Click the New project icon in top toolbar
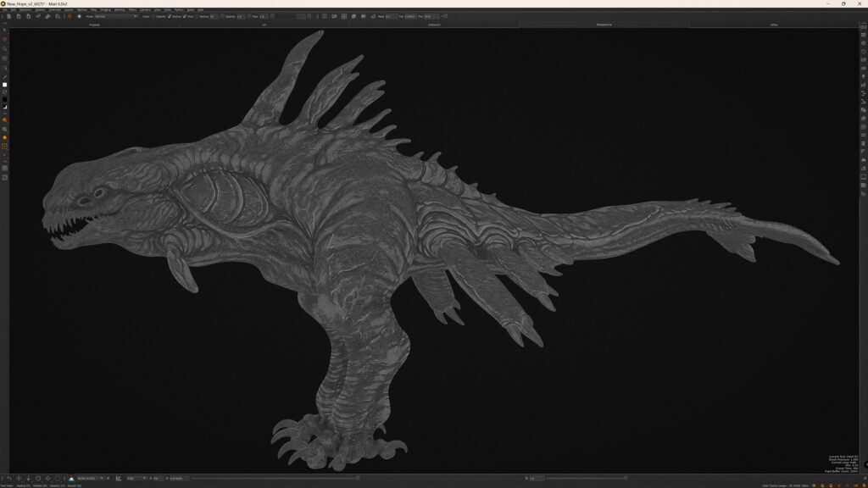 click(x=8, y=16)
